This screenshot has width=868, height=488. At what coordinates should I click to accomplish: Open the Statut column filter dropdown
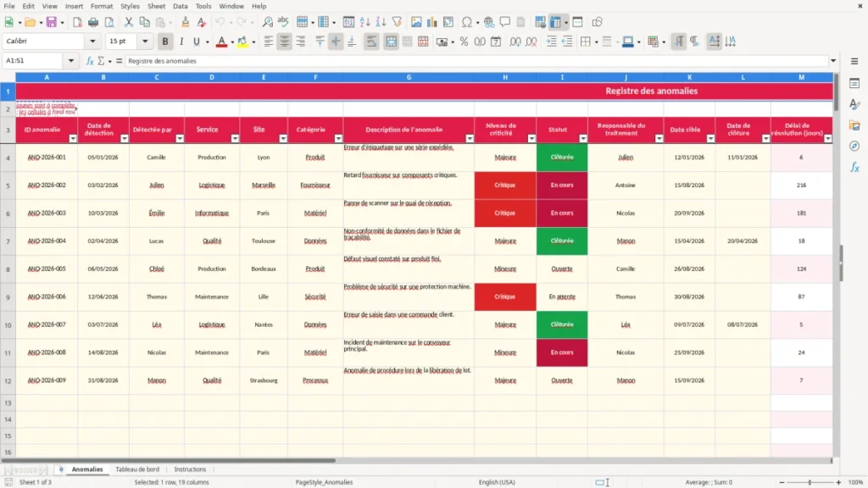pyautogui.click(x=583, y=139)
